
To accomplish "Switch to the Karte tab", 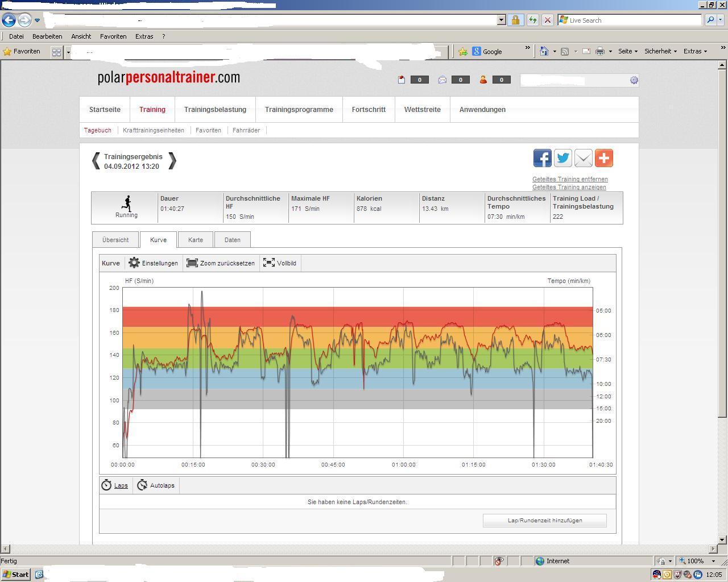I will (x=196, y=240).
